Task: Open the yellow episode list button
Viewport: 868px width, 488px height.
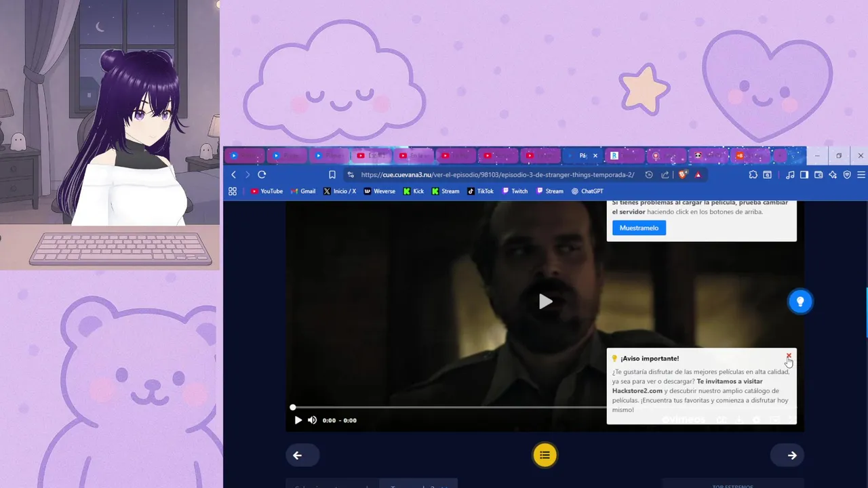Action: 545,455
